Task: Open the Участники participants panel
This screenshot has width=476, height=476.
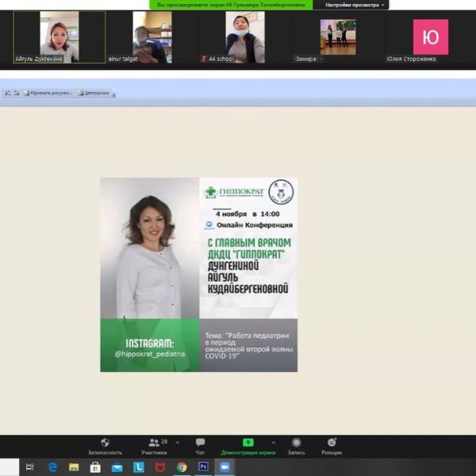Action: [154, 446]
